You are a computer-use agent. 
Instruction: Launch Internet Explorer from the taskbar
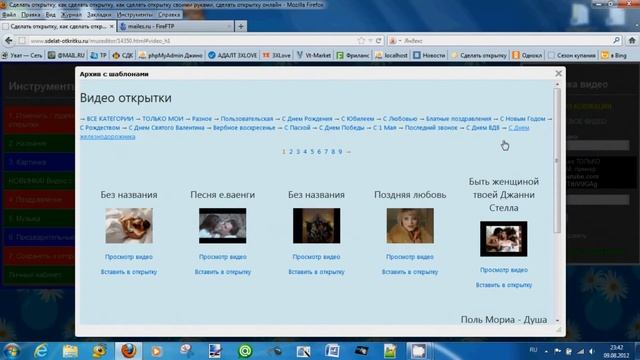[41, 351]
